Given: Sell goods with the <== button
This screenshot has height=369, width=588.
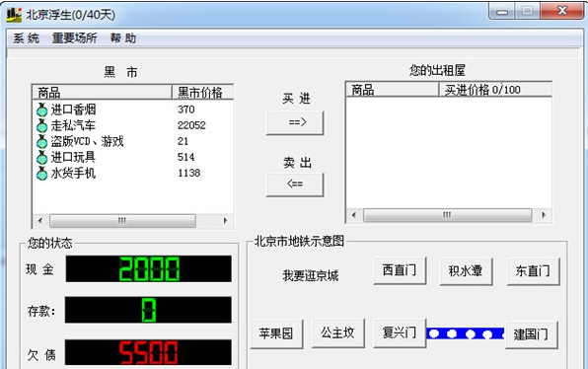Looking at the screenshot, I should coord(295,184).
